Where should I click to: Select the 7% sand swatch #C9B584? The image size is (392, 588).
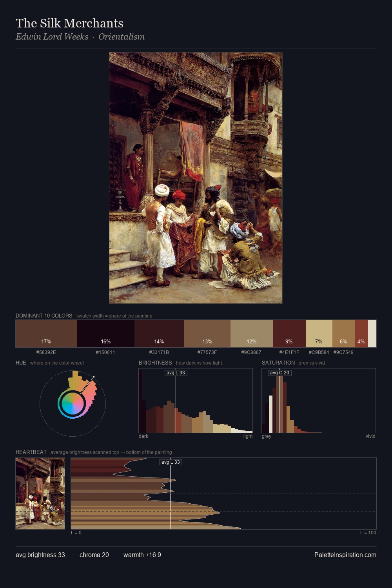319,334
